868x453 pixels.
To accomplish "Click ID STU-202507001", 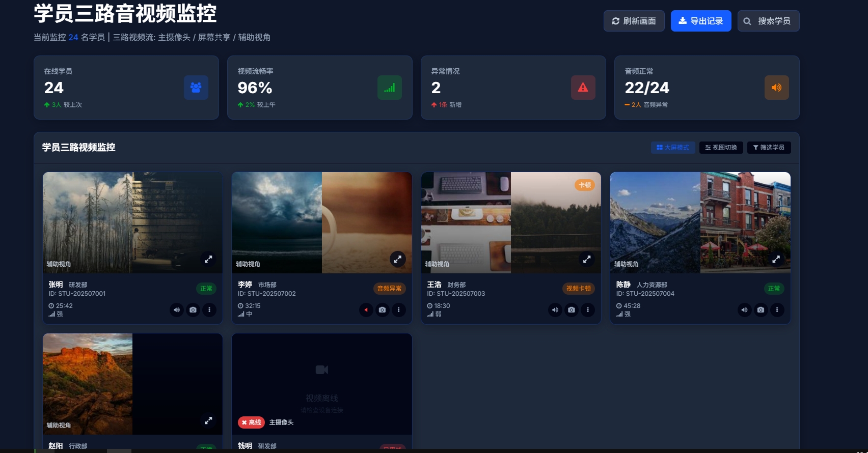I will (77, 294).
